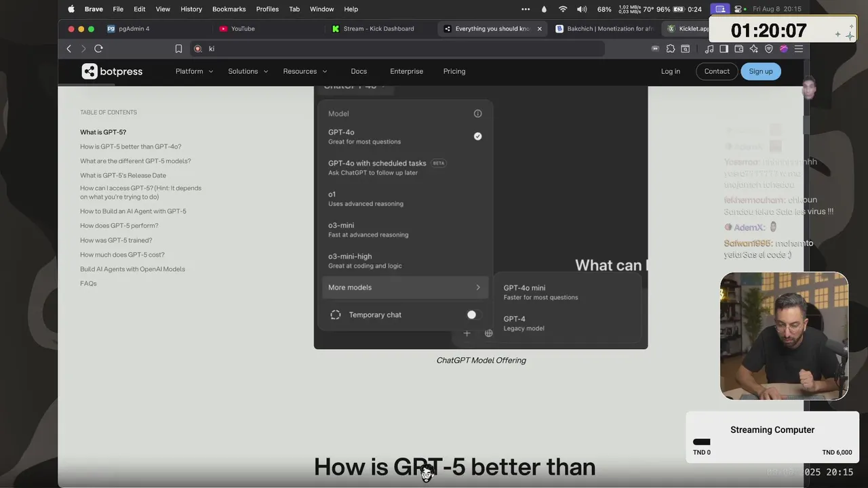Go back with the browser back arrow

68,49
